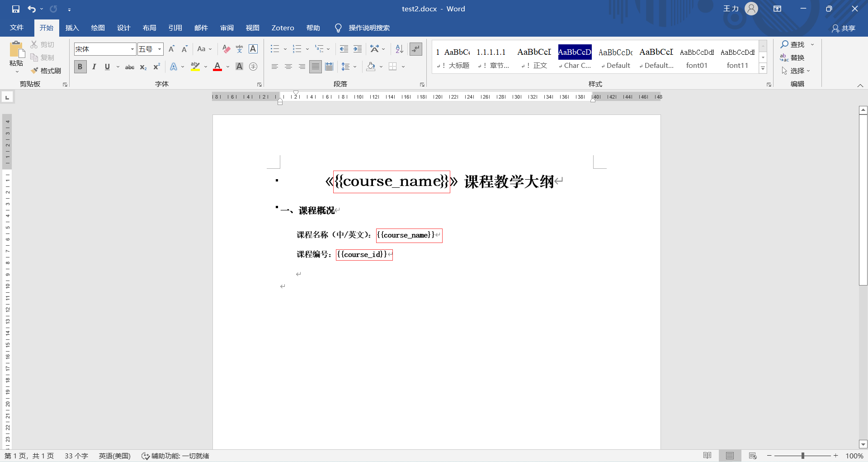Apply superscript formatting
Image resolution: width=868 pixels, height=462 pixels.
click(156, 67)
